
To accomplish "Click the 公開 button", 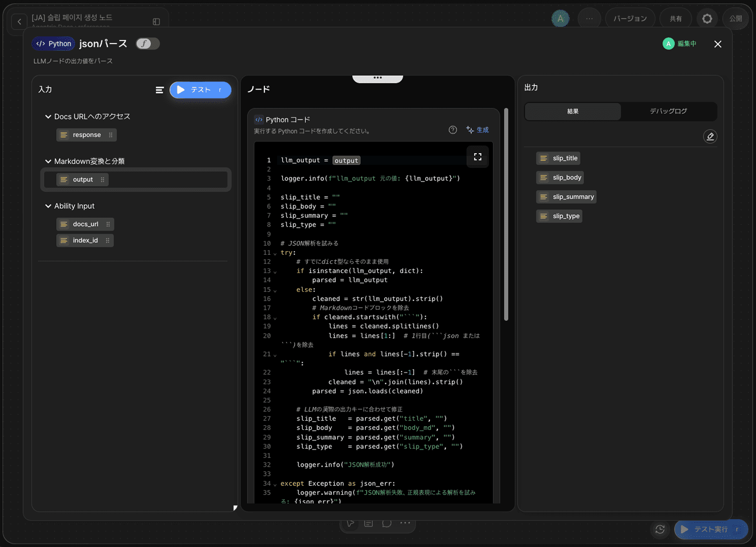I will pyautogui.click(x=735, y=19).
